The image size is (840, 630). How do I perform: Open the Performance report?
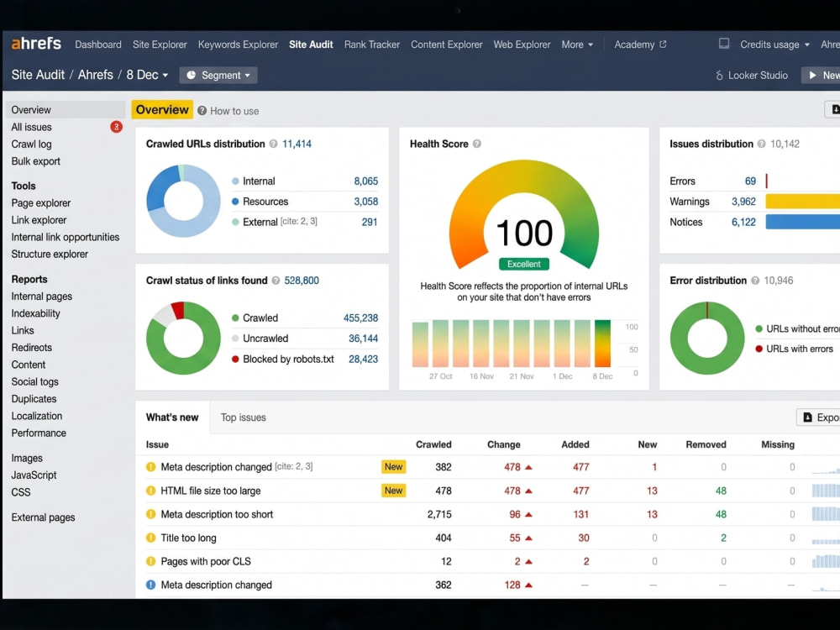coord(39,433)
